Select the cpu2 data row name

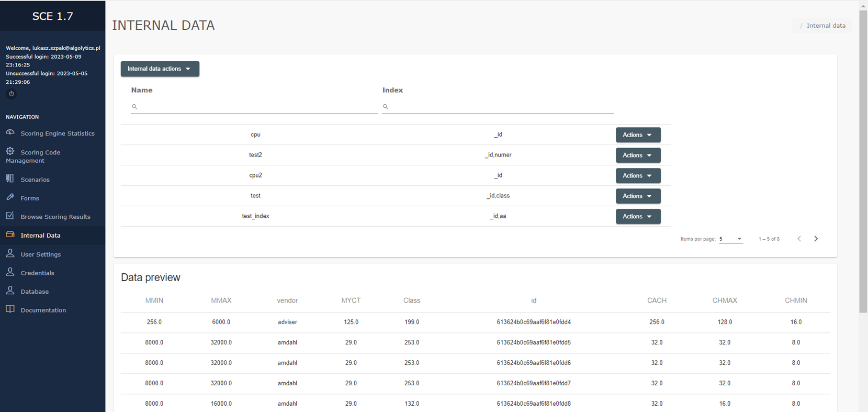point(255,175)
